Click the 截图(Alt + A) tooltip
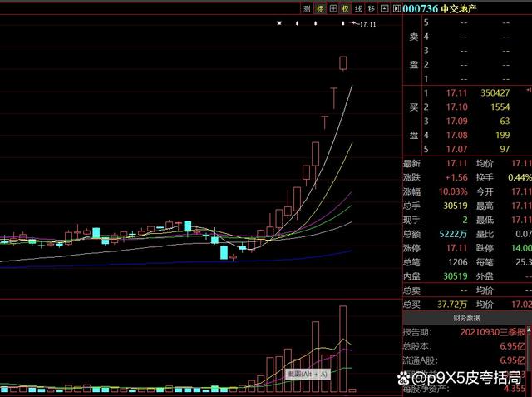Screen dimensions: 532x397 (x=308, y=374)
